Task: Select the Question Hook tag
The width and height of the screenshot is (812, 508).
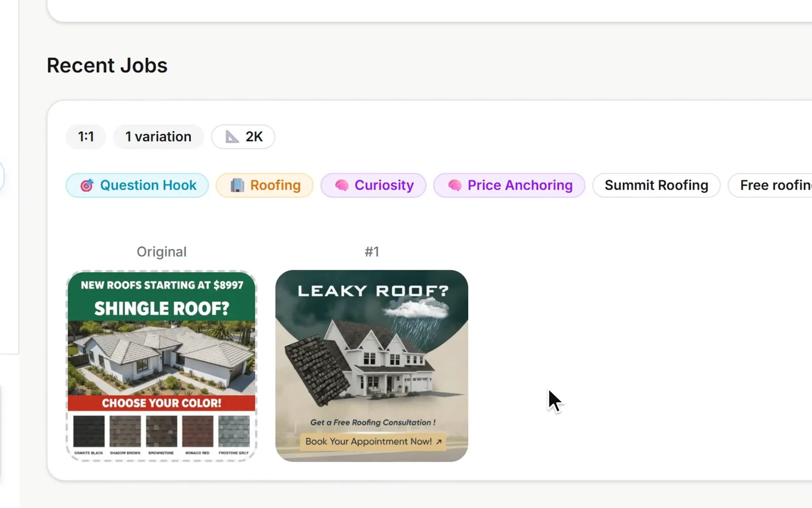Action: coord(137,185)
